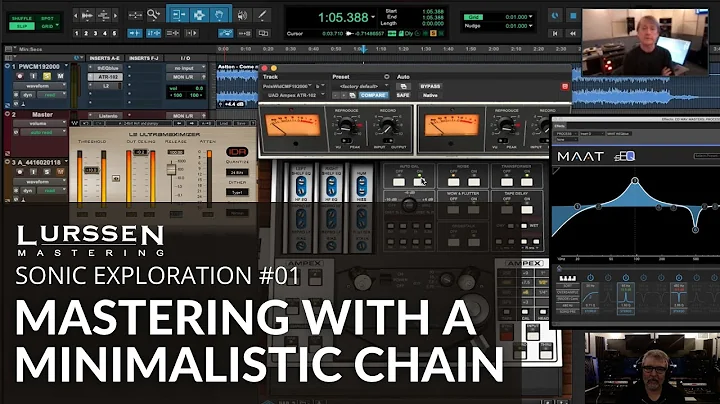Click the MAAT EQ notch node at curve bottom
Image resolution: width=720 pixels, height=404 pixels.
tap(695, 230)
